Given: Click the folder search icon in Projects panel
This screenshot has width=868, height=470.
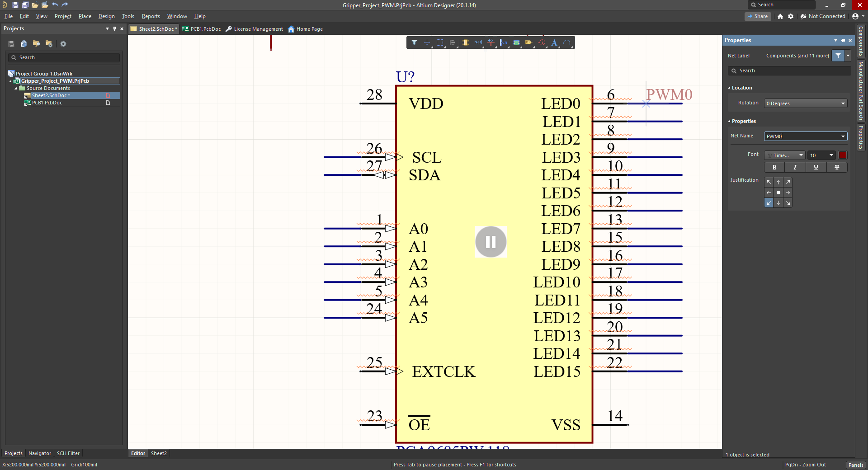Looking at the screenshot, I should (x=36, y=44).
